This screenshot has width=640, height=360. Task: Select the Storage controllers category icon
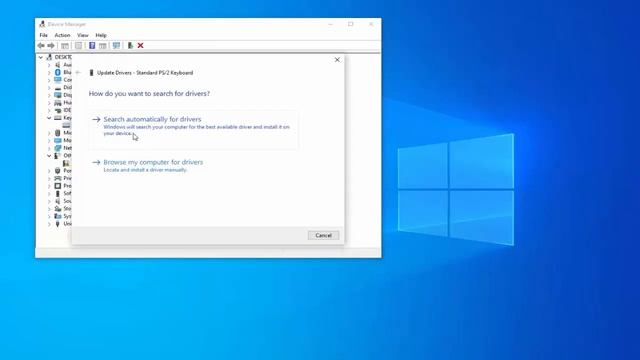58,209
